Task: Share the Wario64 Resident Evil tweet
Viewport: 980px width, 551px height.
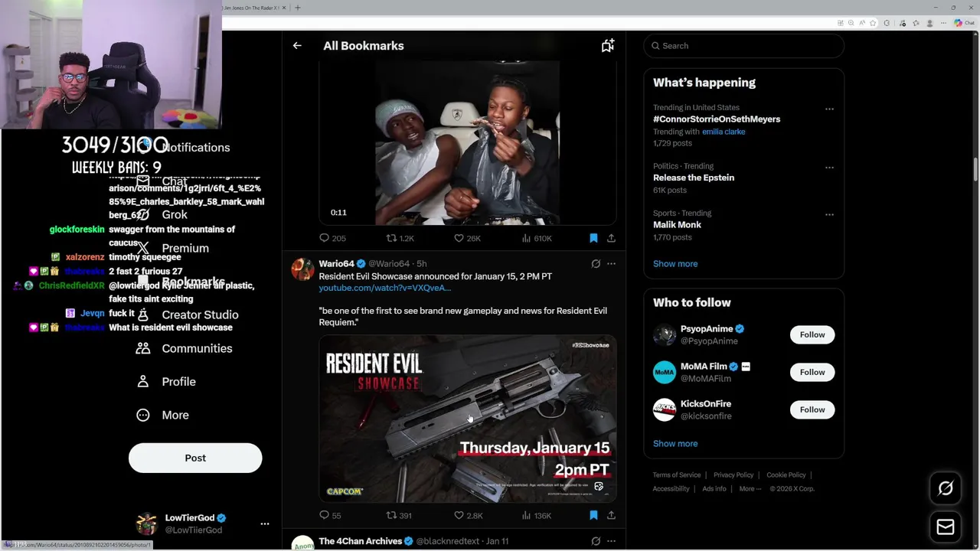Action: coord(611,515)
